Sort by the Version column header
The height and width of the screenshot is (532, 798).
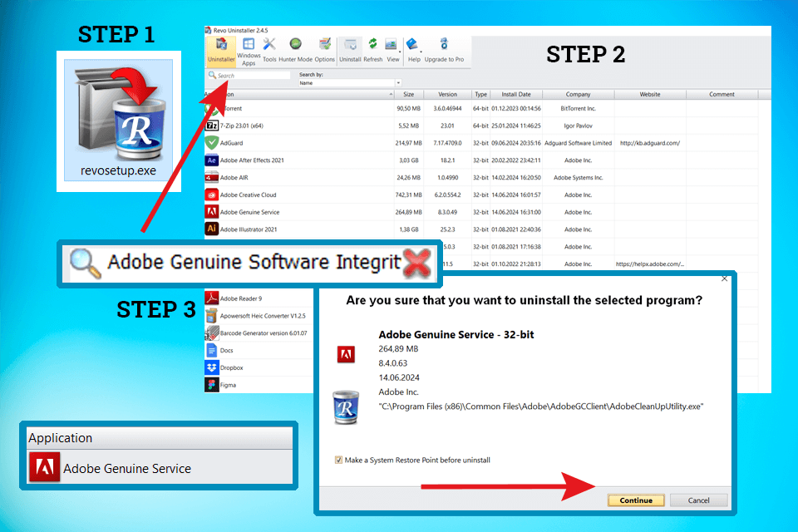447,94
